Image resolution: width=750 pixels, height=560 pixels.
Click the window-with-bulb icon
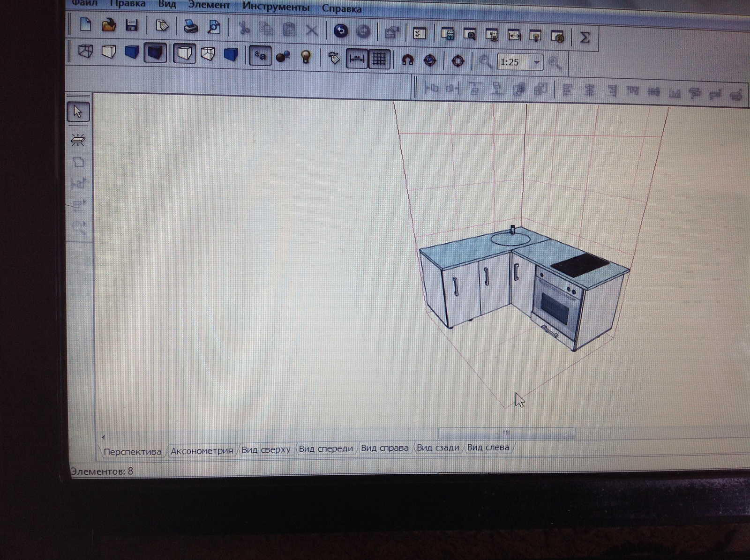pyautogui.click(x=535, y=36)
